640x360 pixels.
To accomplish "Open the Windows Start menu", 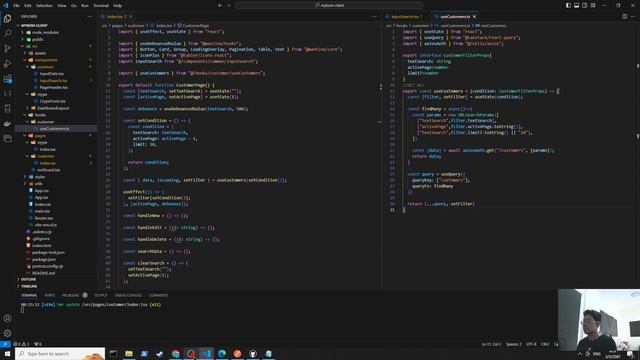I will point(7,353).
